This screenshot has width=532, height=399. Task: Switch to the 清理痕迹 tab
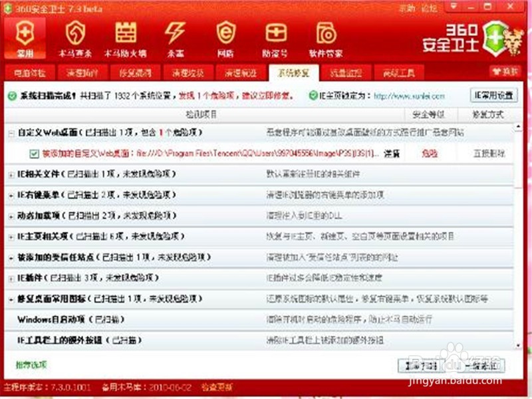[241, 72]
